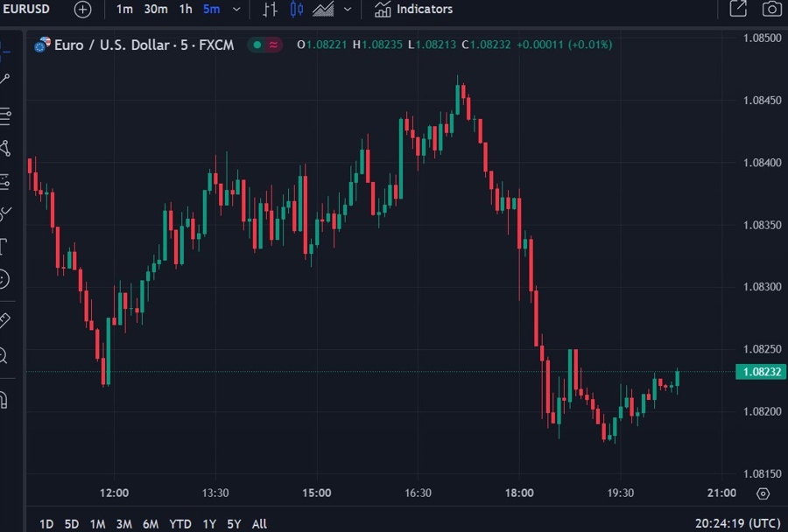Open timezone menu at 20:24:19 (UTC)
Image resolution: width=788 pixels, height=532 pixels.
pyautogui.click(x=739, y=523)
